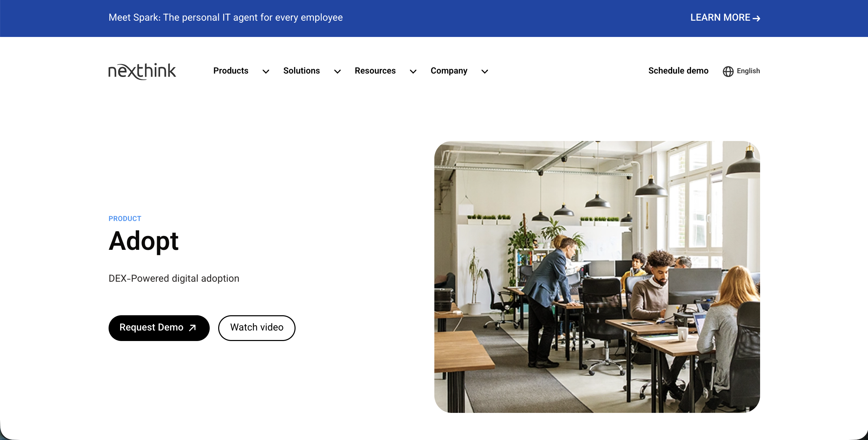Open the Company menu
Screen dimensions: 868x440
(x=449, y=71)
